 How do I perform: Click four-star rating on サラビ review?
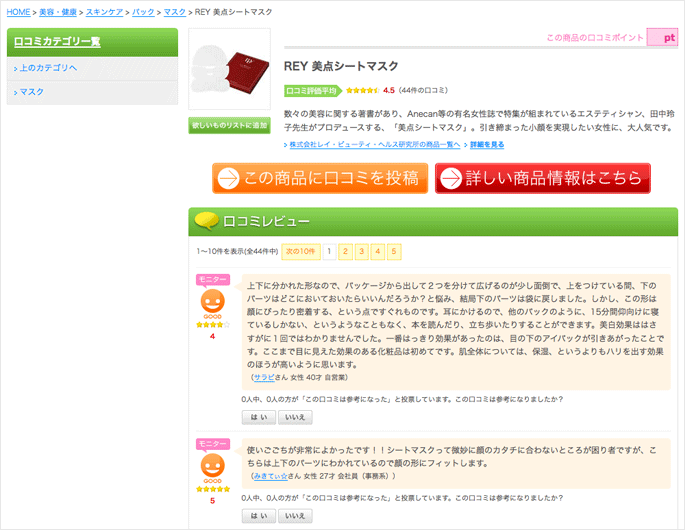point(213,325)
